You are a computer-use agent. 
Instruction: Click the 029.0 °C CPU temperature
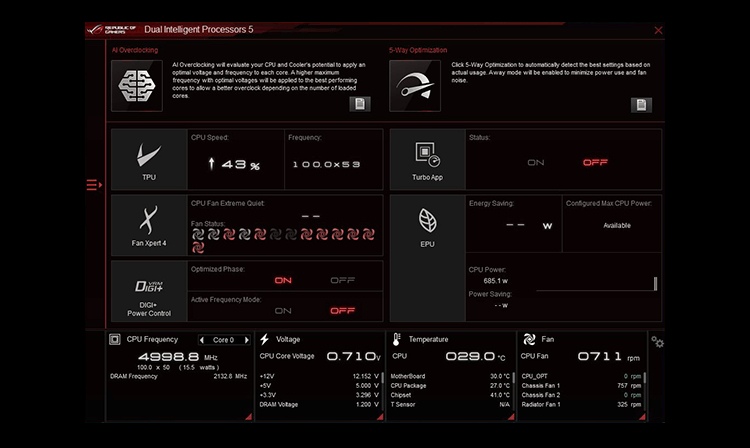point(475,356)
